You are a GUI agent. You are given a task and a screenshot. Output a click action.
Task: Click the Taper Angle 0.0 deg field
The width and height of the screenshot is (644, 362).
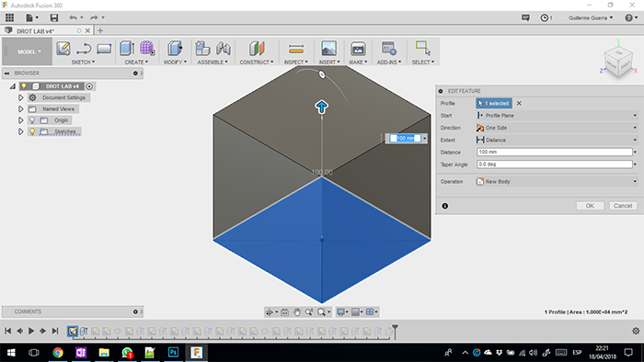554,164
